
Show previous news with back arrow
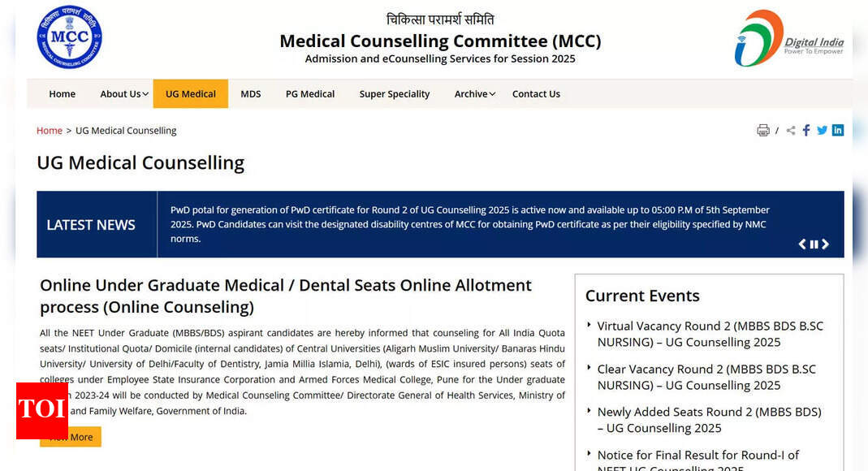[802, 244]
